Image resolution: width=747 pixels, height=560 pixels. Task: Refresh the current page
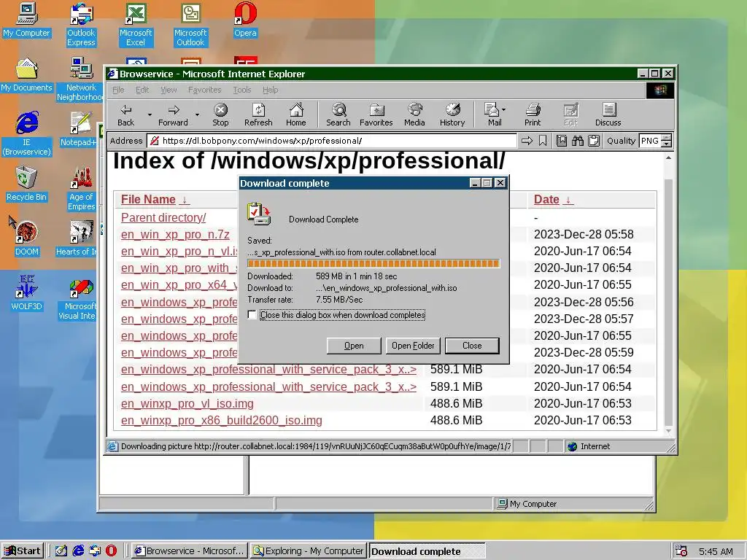[x=258, y=114]
